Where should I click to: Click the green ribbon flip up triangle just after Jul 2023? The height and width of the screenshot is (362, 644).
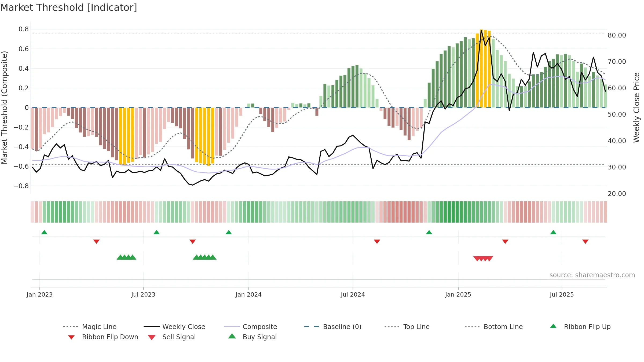(156, 232)
